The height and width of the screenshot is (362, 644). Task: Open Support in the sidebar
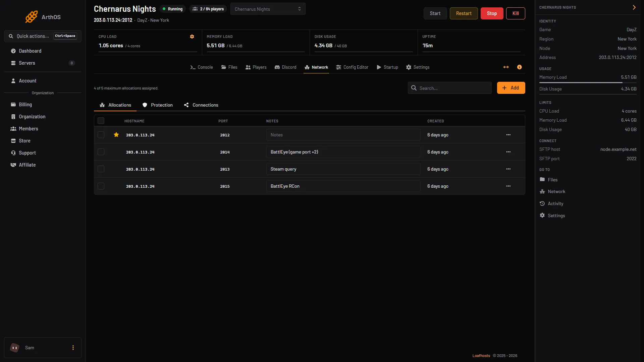43,153
